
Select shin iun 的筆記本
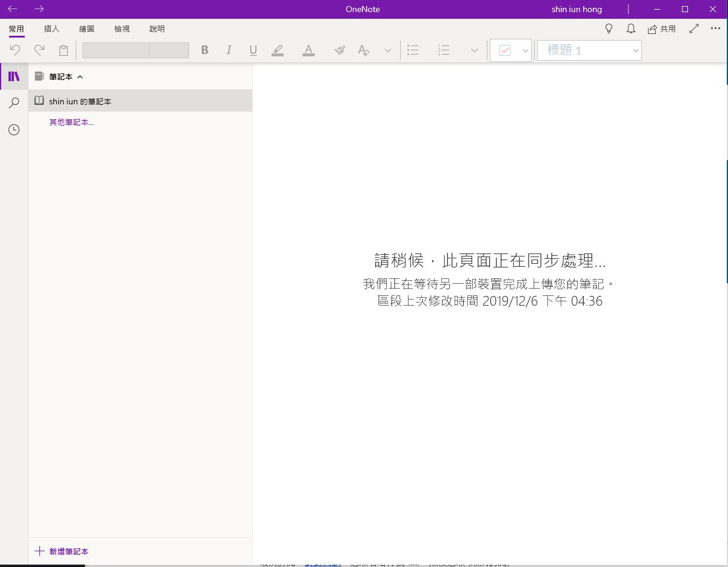point(140,101)
